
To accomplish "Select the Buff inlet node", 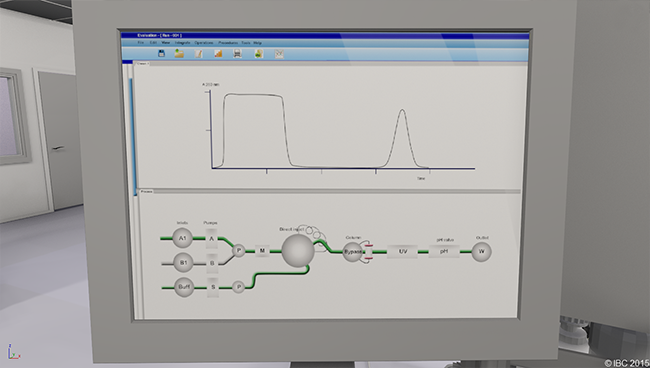I will [184, 287].
